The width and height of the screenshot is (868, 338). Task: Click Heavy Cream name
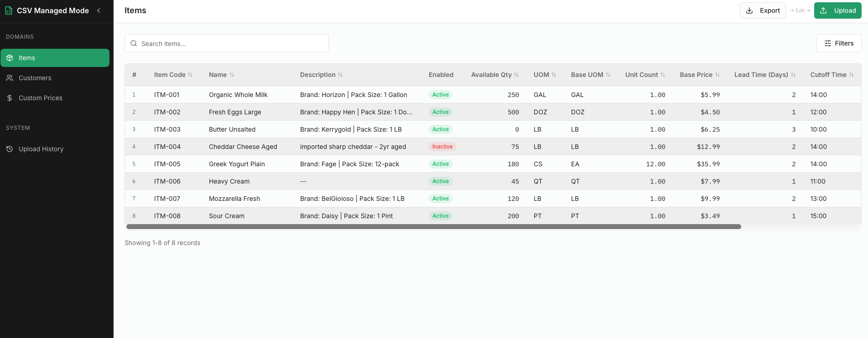229,181
